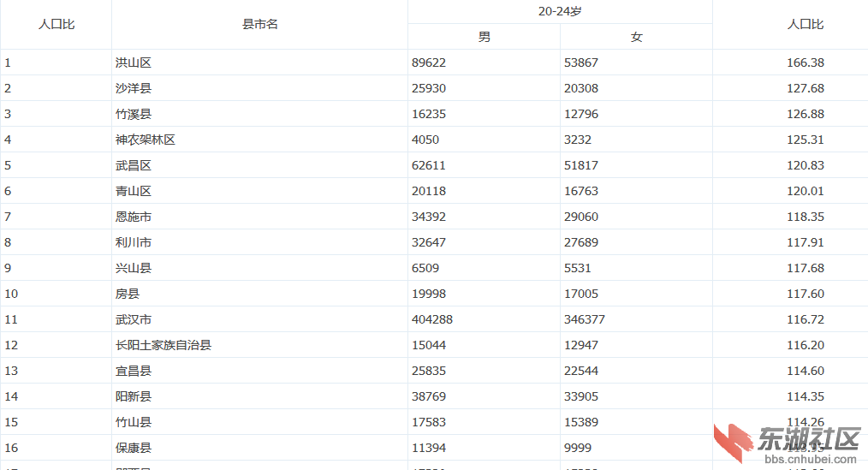Click male value 20118

(429, 191)
